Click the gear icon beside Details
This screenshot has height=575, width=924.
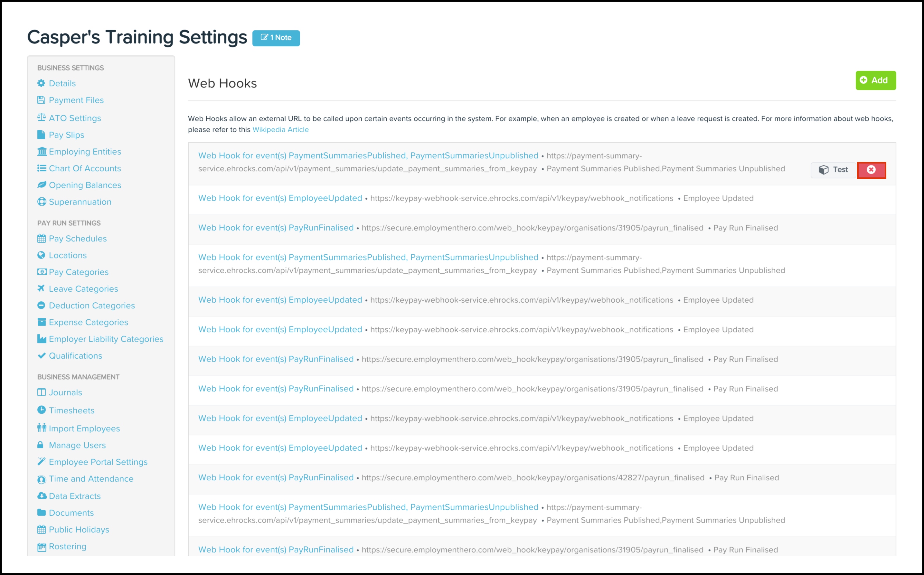coord(41,83)
